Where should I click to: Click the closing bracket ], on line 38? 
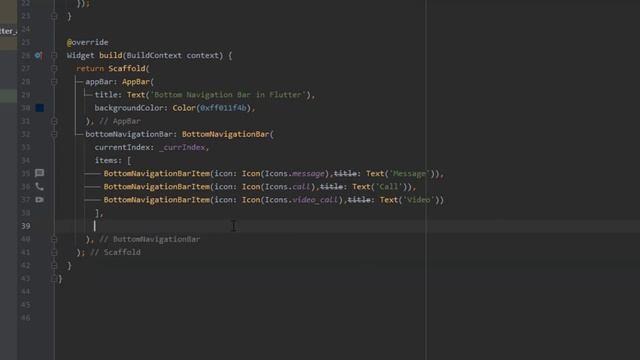coord(99,213)
